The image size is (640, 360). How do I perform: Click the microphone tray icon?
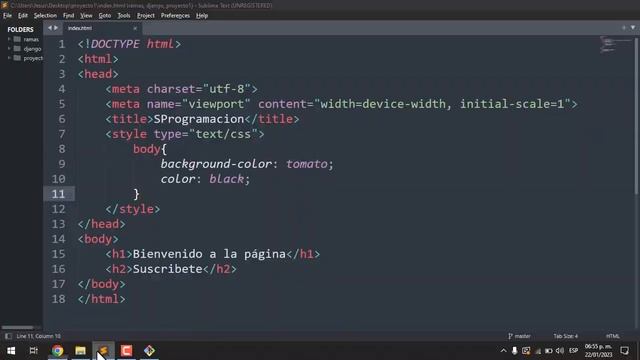514,351
